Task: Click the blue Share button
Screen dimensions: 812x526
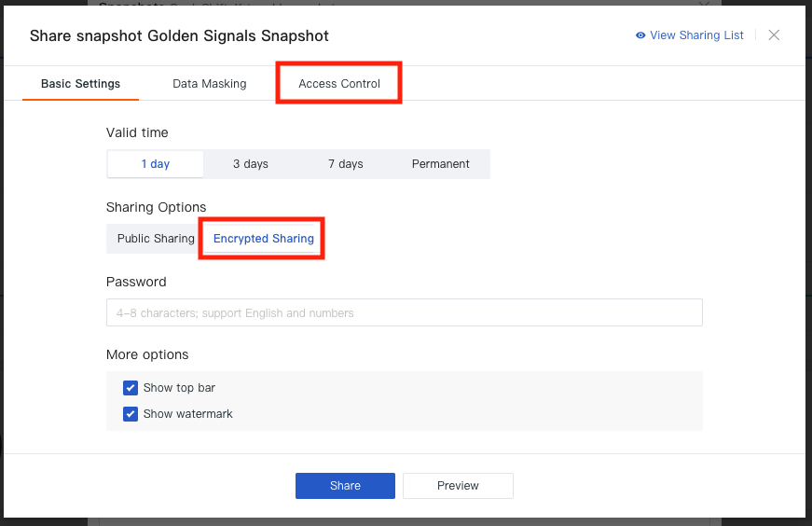Action: coord(346,486)
